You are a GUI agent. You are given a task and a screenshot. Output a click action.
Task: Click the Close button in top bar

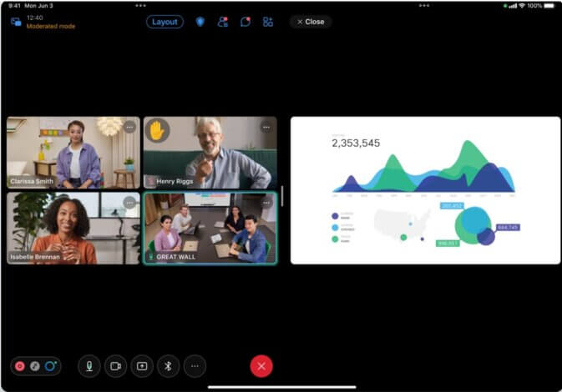point(311,22)
